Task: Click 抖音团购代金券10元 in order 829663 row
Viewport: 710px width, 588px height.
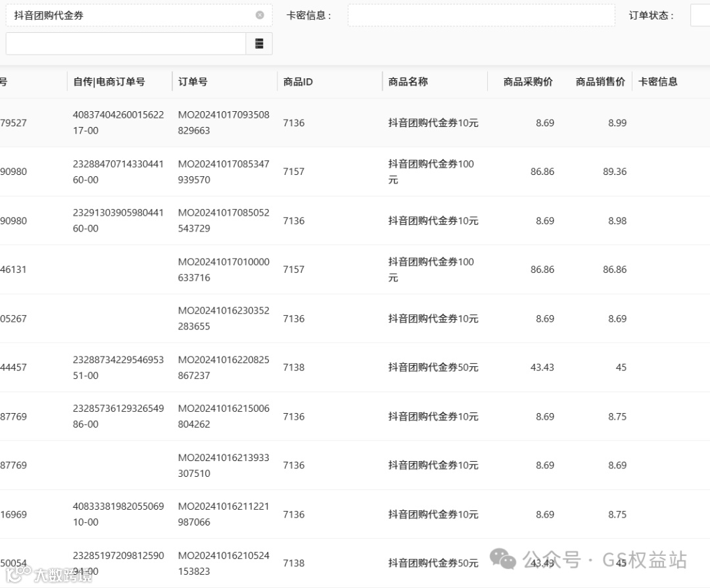Action: (x=433, y=123)
